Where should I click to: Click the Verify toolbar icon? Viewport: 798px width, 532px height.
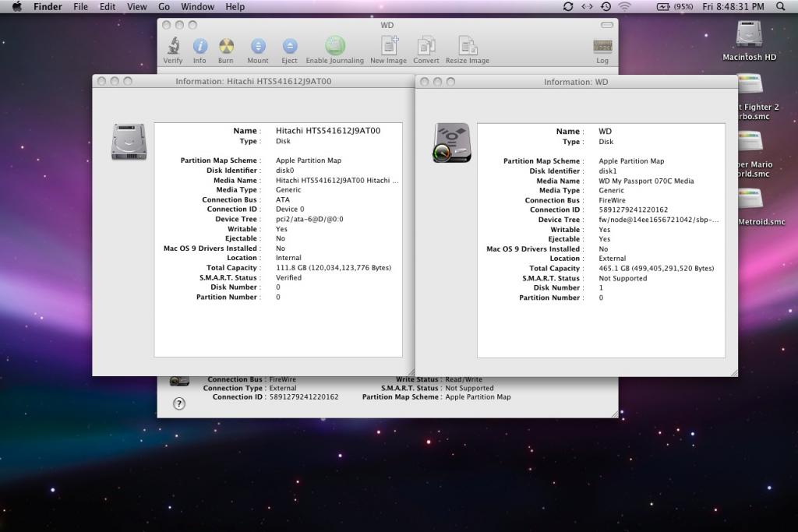[x=173, y=47]
